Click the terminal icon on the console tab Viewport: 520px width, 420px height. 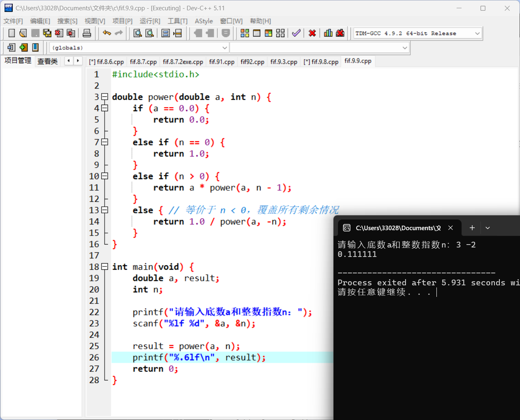(x=347, y=228)
